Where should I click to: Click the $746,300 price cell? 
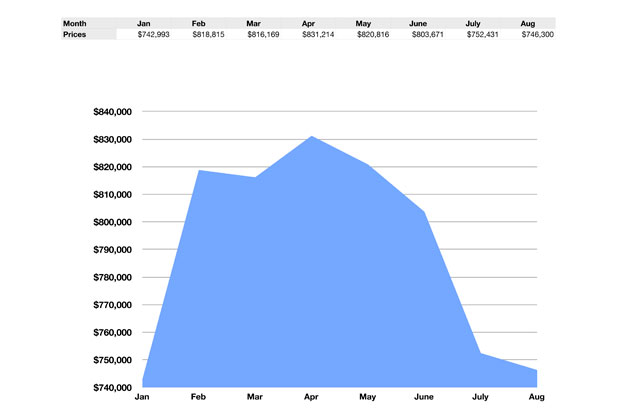point(538,34)
